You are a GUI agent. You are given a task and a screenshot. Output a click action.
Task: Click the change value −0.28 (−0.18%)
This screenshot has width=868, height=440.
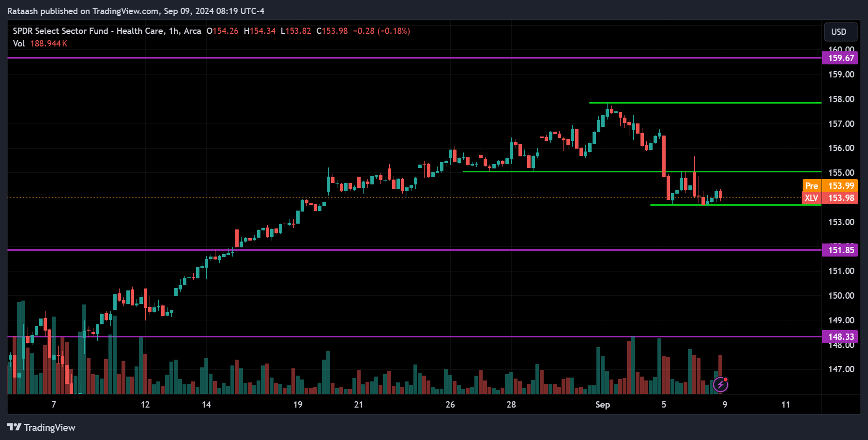(x=381, y=31)
